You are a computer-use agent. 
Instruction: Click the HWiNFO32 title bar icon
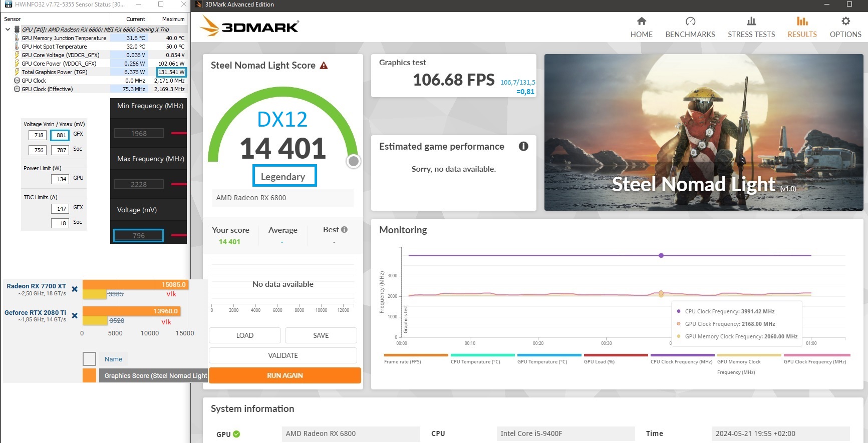click(x=8, y=4)
